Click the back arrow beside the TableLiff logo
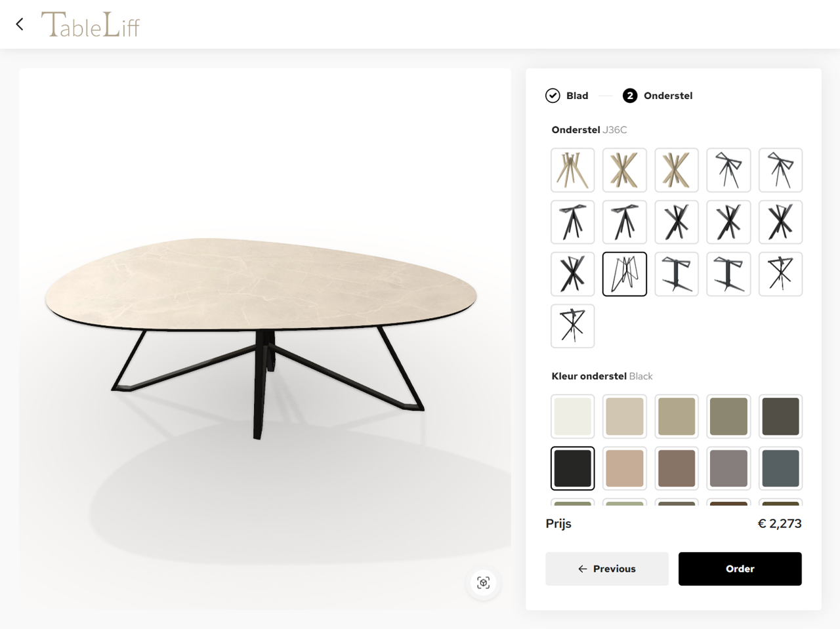Viewport: 840px width, 629px height. pyautogui.click(x=20, y=24)
